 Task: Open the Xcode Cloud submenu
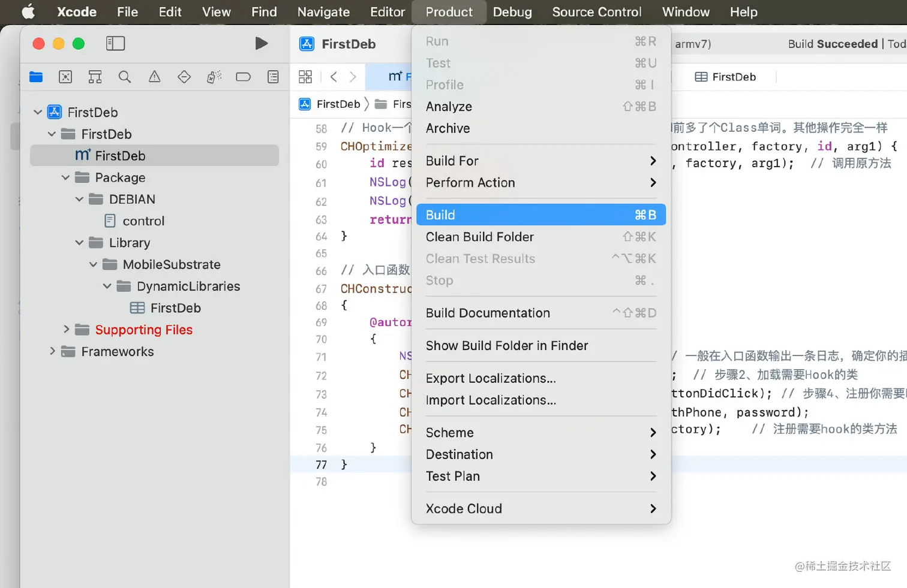click(541, 508)
